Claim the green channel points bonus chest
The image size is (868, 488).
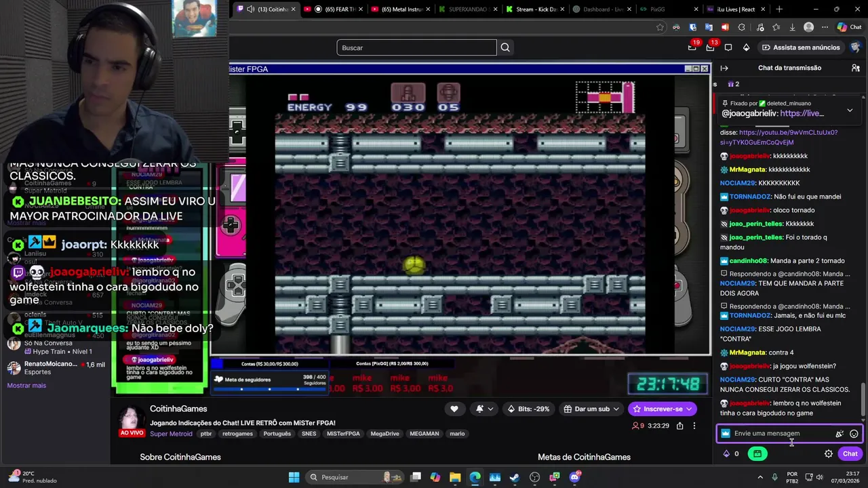(x=757, y=453)
